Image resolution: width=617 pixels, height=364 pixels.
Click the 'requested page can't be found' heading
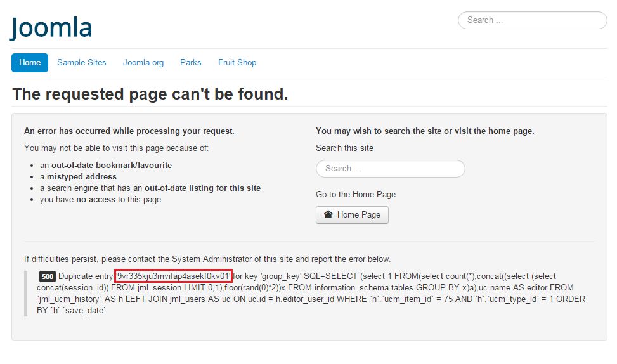tap(150, 94)
